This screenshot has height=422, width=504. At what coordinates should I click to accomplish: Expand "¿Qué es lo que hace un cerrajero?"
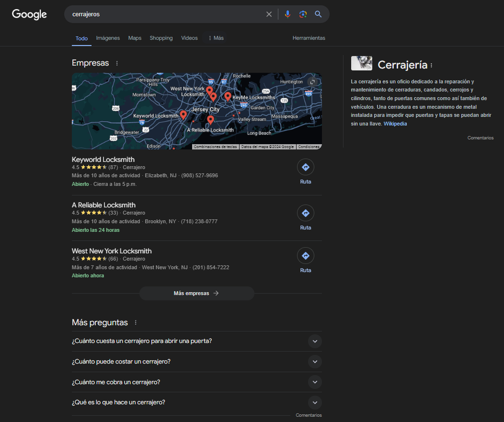(315, 402)
